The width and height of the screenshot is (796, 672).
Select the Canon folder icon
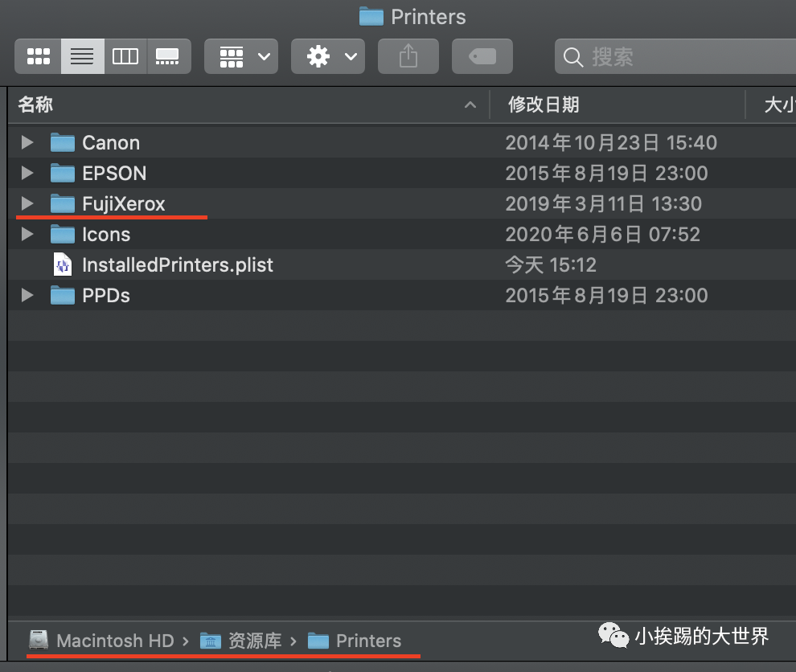[x=63, y=142]
